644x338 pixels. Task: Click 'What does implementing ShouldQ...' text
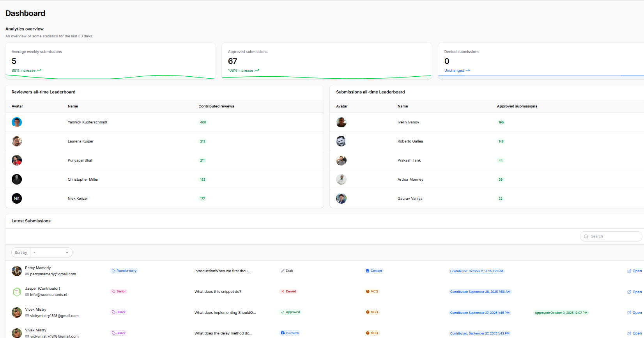click(225, 313)
